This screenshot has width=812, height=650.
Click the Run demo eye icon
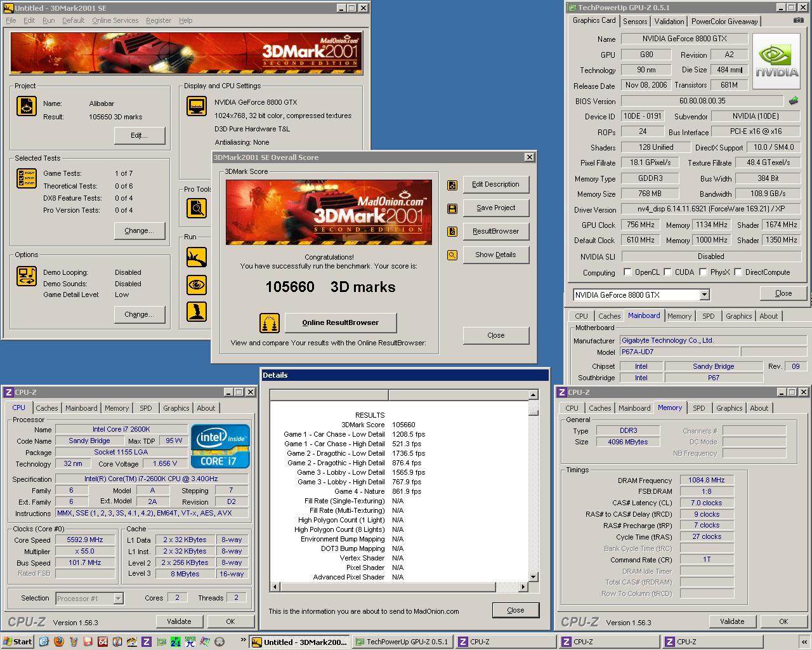pyautogui.click(x=196, y=284)
